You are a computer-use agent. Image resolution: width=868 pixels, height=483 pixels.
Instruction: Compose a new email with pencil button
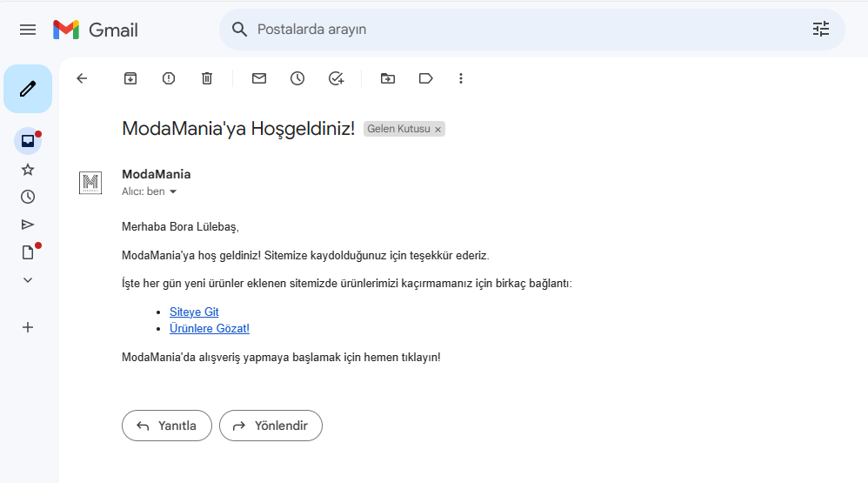(x=28, y=89)
